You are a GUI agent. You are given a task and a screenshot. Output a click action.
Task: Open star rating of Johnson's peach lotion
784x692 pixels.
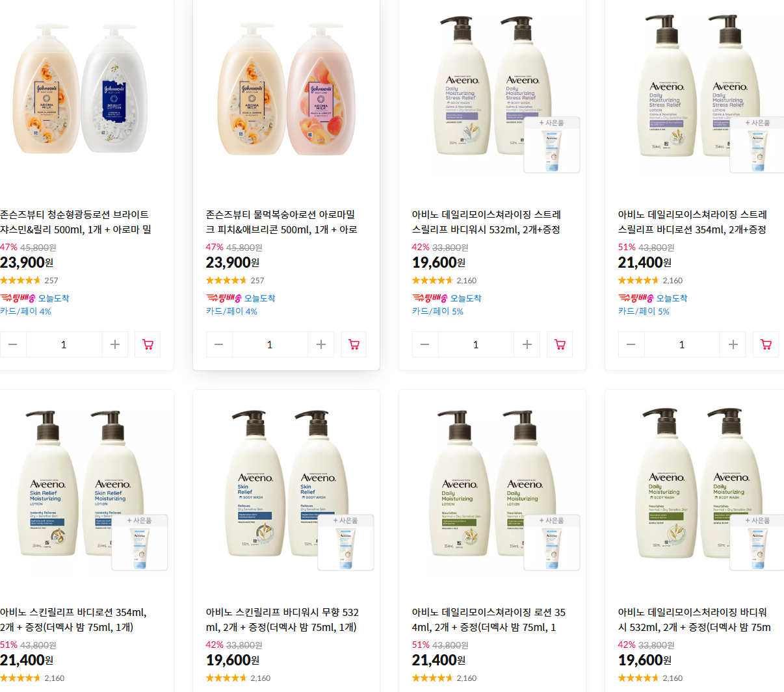[x=227, y=281]
